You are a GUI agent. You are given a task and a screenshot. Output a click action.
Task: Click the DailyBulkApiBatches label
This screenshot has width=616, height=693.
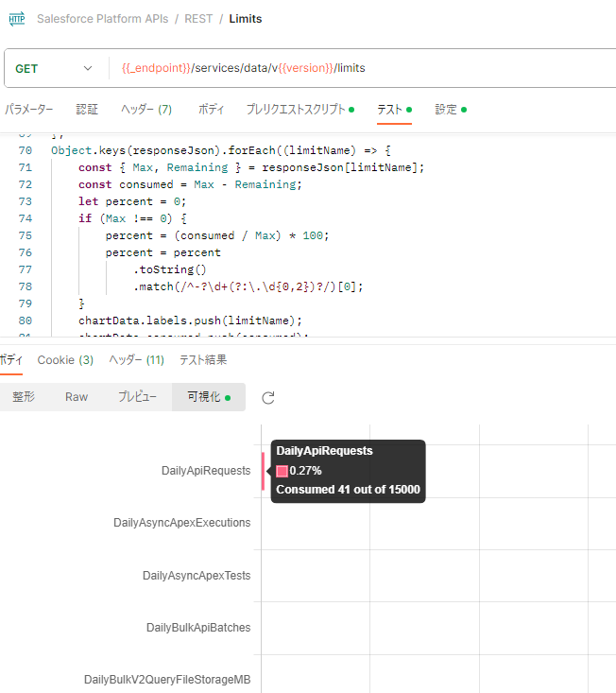click(x=198, y=628)
